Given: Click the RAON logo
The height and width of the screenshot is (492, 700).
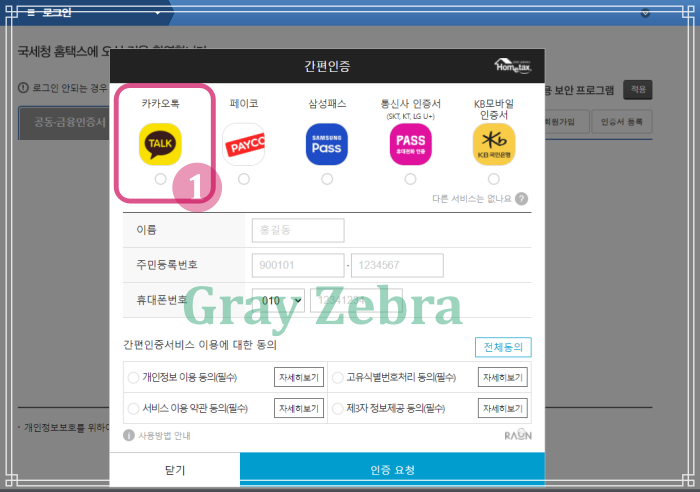Looking at the screenshot, I should (518, 435).
